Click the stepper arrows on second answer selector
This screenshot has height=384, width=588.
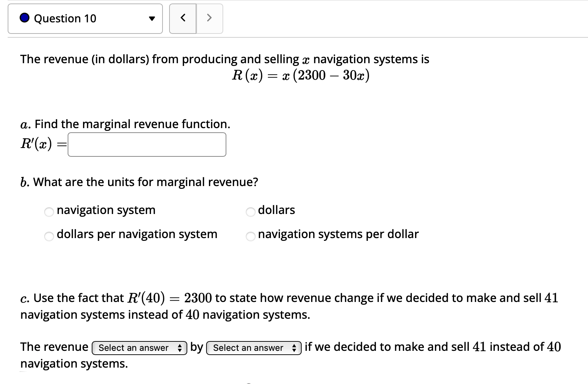[x=294, y=348]
